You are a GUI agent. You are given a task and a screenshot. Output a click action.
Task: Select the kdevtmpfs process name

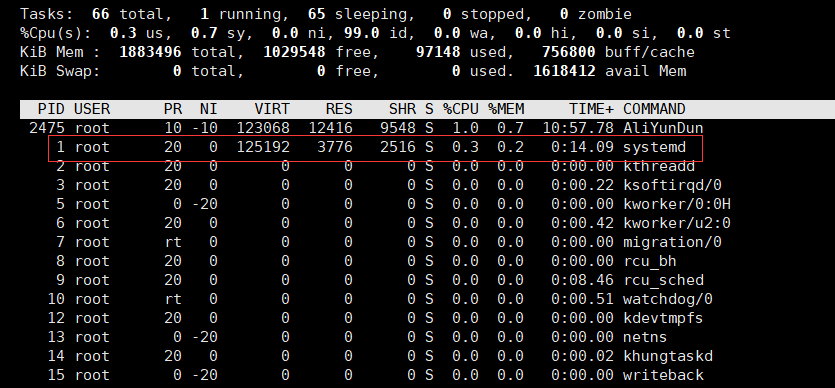[x=663, y=318]
